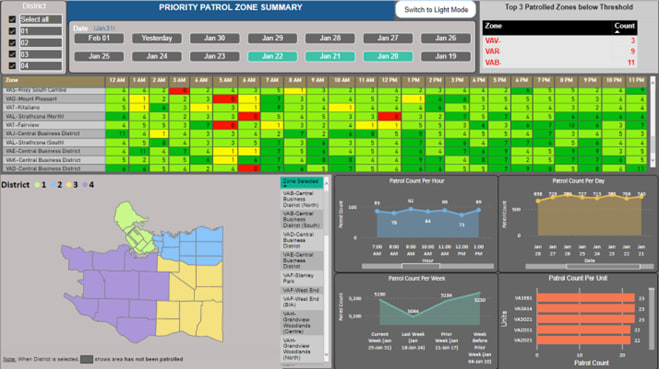Screen dimensions: 659x369
Task: Select the Jan 19 date button
Action: coord(445,56)
